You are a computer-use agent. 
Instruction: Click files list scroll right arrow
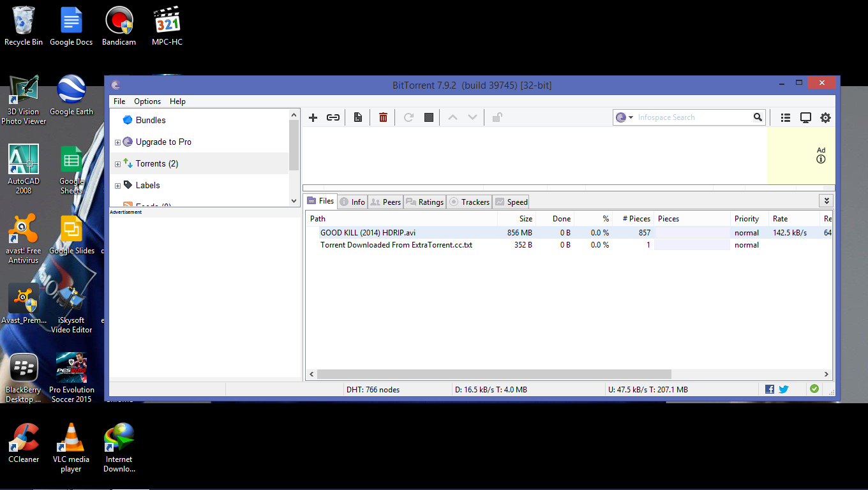pos(827,375)
